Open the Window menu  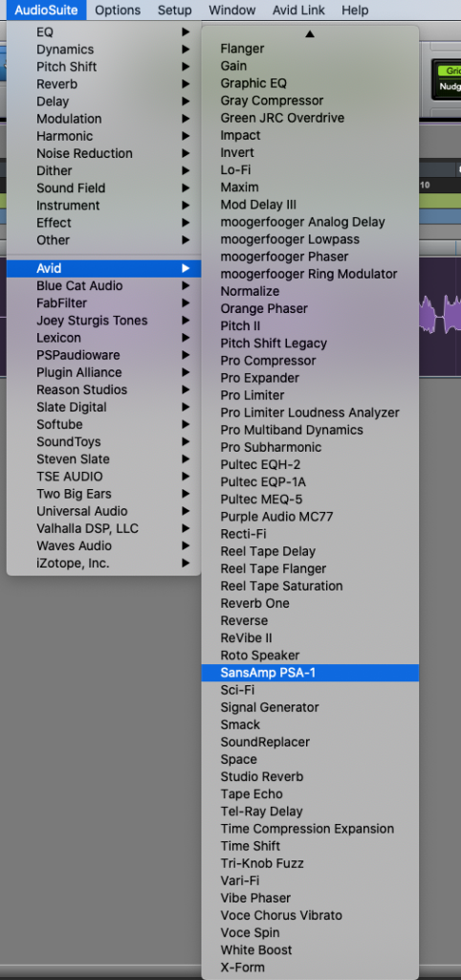[231, 10]
